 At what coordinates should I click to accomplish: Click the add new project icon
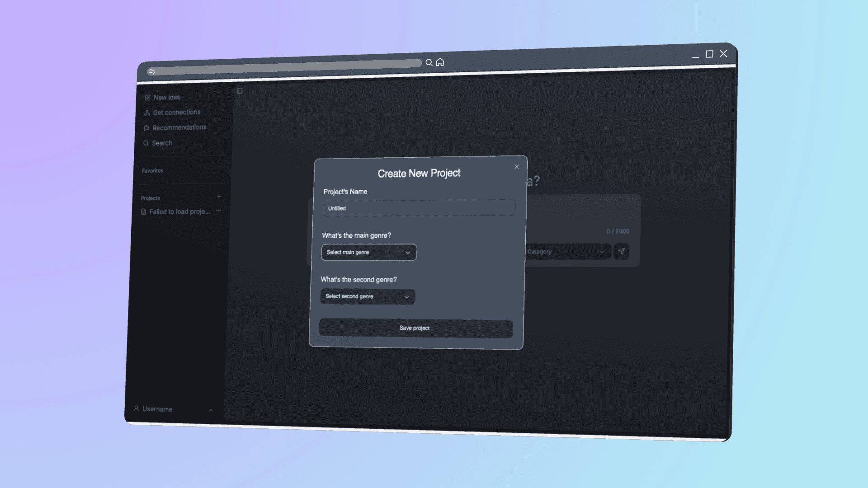[217, 196]
